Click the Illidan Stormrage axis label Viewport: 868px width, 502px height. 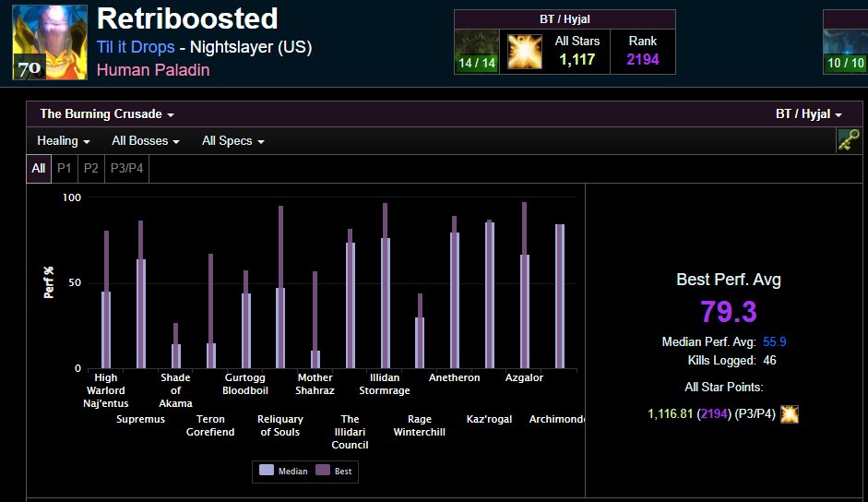(x=385, y=384)
